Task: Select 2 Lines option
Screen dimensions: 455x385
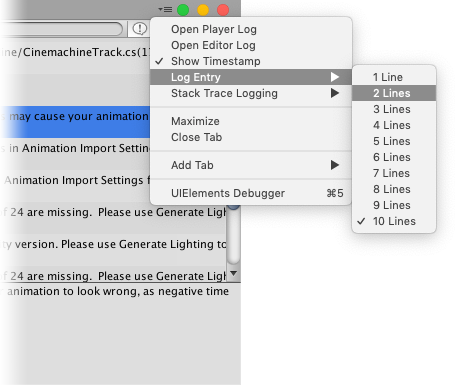Action: (394, 93)
